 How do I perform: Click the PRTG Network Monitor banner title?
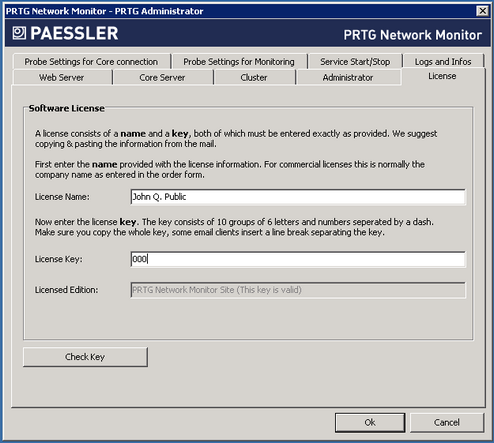click(x=413, y=35)
